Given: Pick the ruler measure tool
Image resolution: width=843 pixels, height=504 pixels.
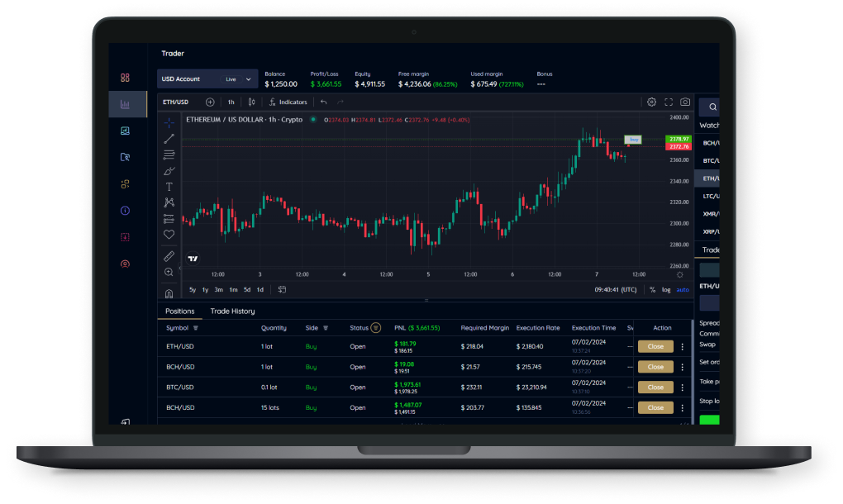Looking at the screenshot, I should coord(169,256).
